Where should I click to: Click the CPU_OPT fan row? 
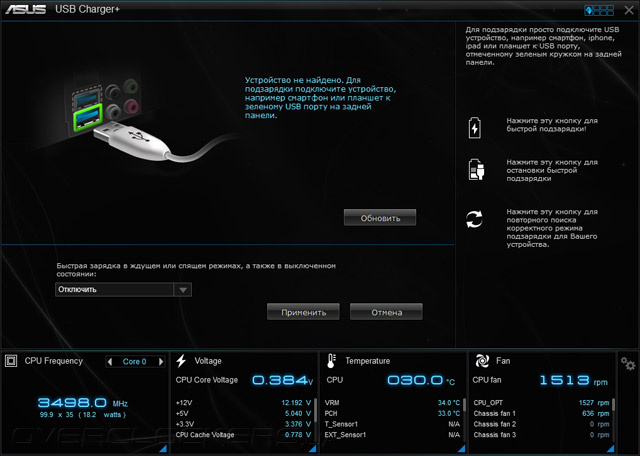point(541,403)
